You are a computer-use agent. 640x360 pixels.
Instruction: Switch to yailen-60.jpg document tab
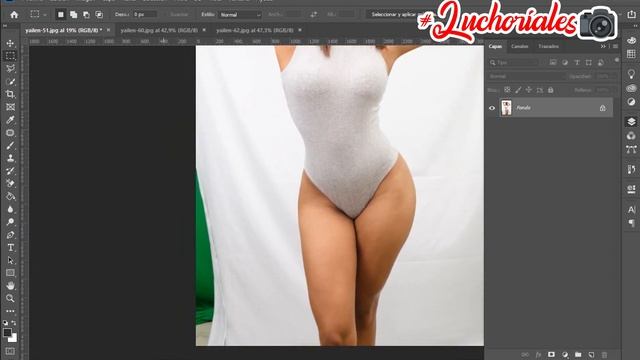pos(159,30)
